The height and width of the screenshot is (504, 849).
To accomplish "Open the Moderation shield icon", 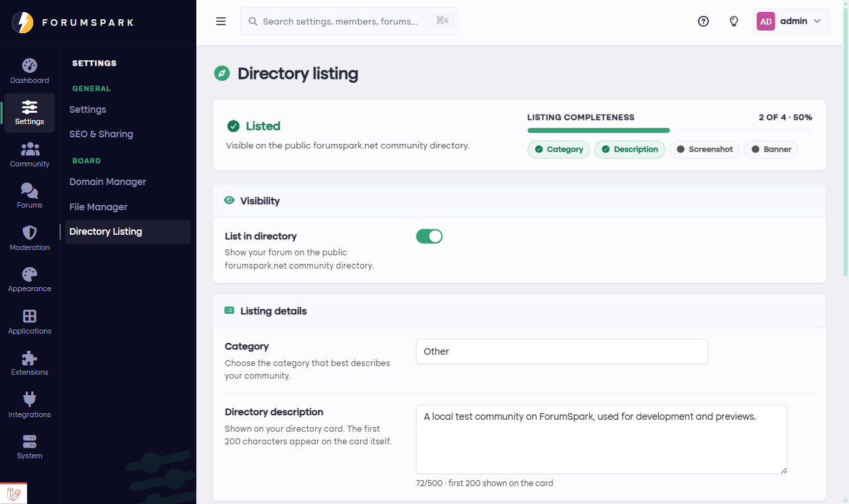I will [29, 233].
